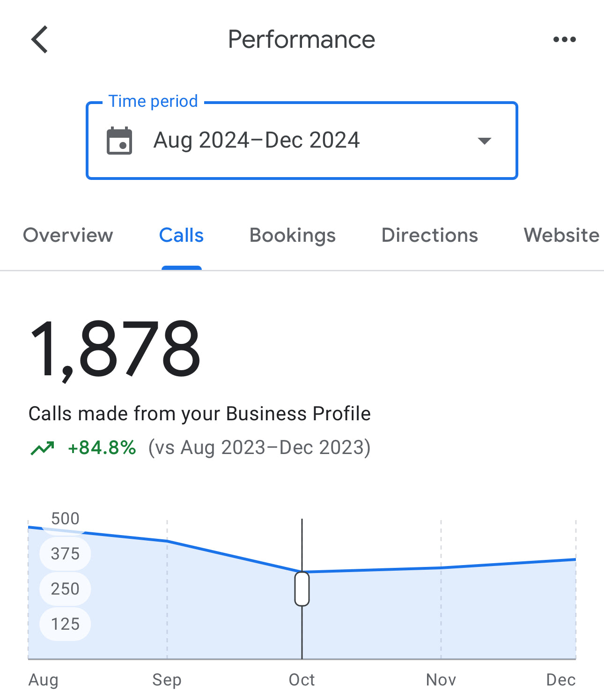Click the 1,878 total calls figure
The image size is (604, 700).
click(x=115, y=349)
